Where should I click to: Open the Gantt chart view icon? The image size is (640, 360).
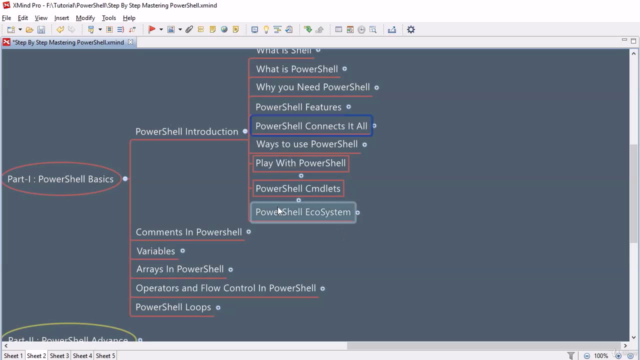pos(278,30)
